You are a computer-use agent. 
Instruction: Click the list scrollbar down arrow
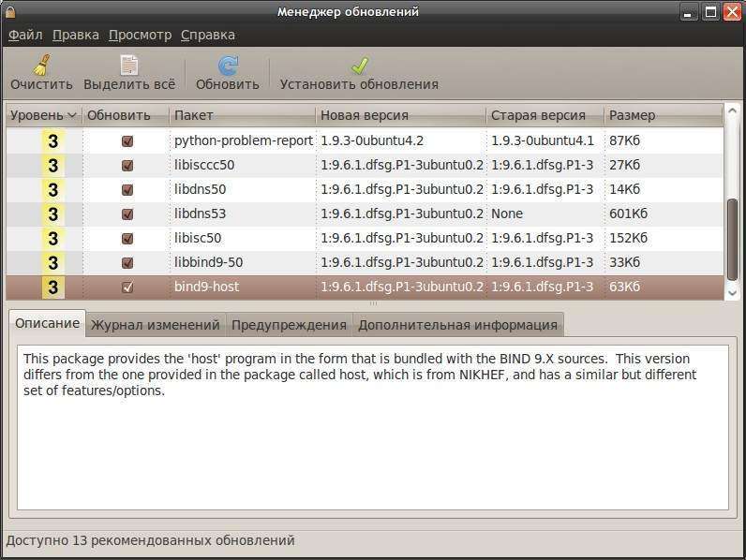pyautogui.click(x=732, y=293)
